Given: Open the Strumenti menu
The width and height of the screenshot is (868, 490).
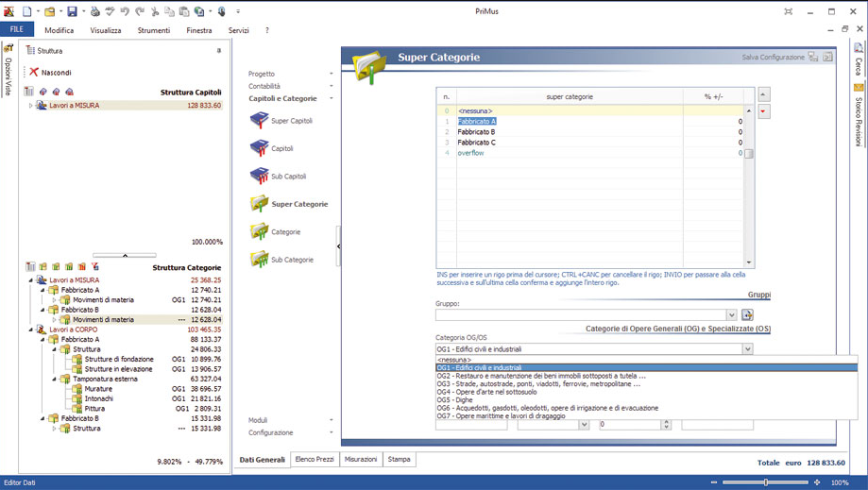Looking at the screenshot, I should pyautogui.click(x=153, y=30).
